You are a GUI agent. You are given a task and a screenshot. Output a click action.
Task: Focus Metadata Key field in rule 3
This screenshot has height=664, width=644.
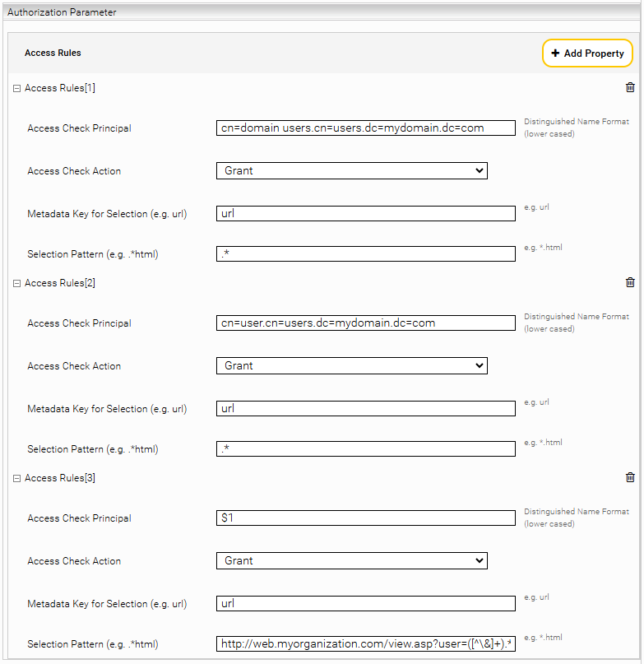[366, 603]
